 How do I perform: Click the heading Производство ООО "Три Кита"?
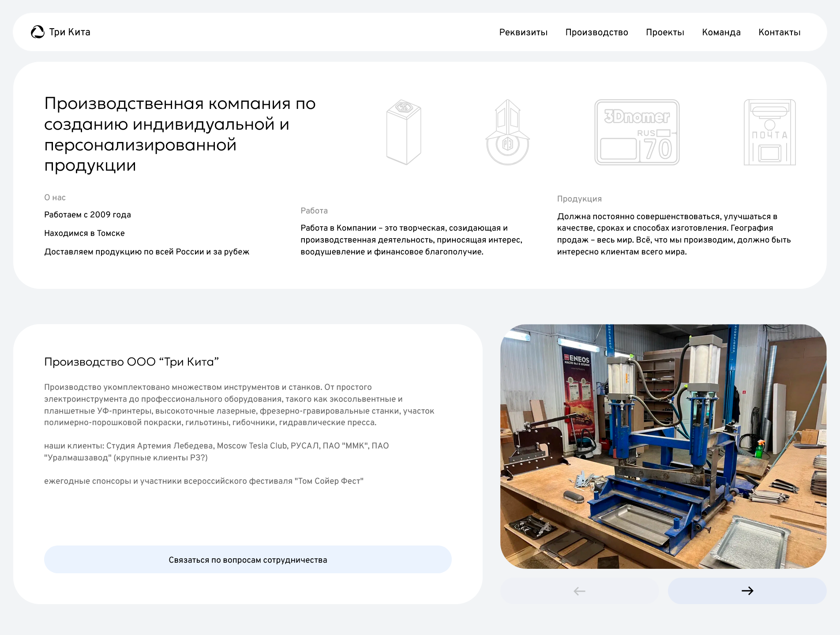[x=131, y=362]
